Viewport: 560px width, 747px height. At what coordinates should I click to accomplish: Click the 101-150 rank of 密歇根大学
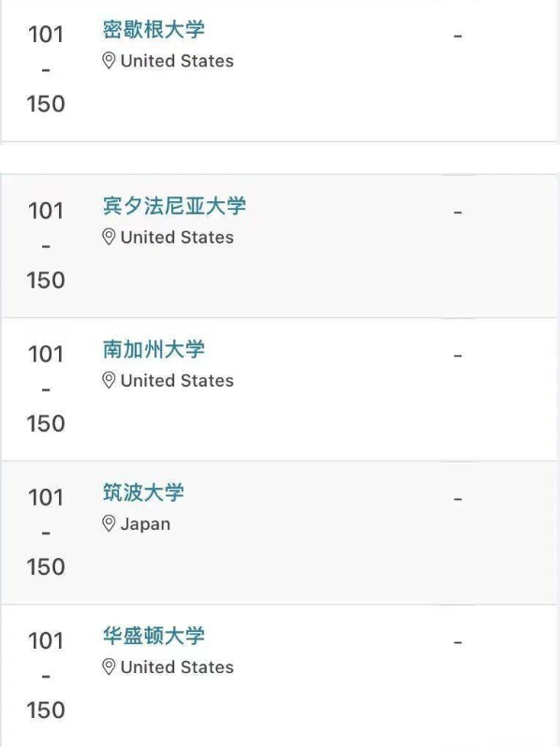(x=46, y=69)
